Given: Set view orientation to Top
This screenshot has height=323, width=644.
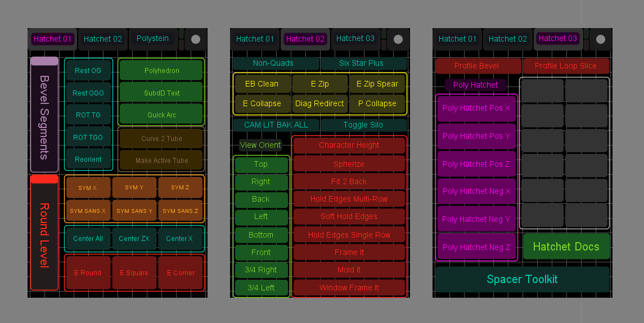Looking at the screenshot, I should pos(261,165).
